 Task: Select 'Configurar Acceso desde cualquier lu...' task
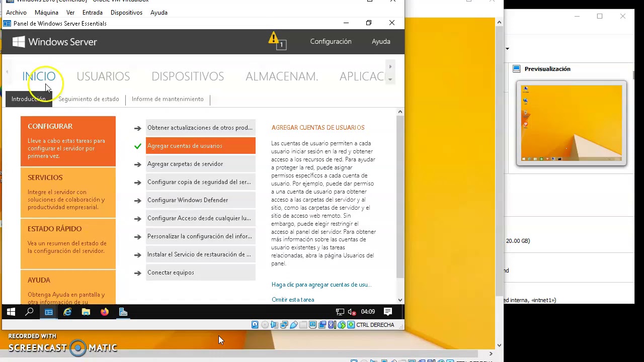pyautogui.click(x=201, y=218)
